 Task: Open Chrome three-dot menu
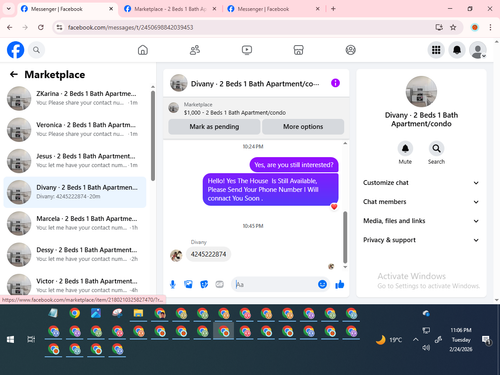tap(490, 27)
